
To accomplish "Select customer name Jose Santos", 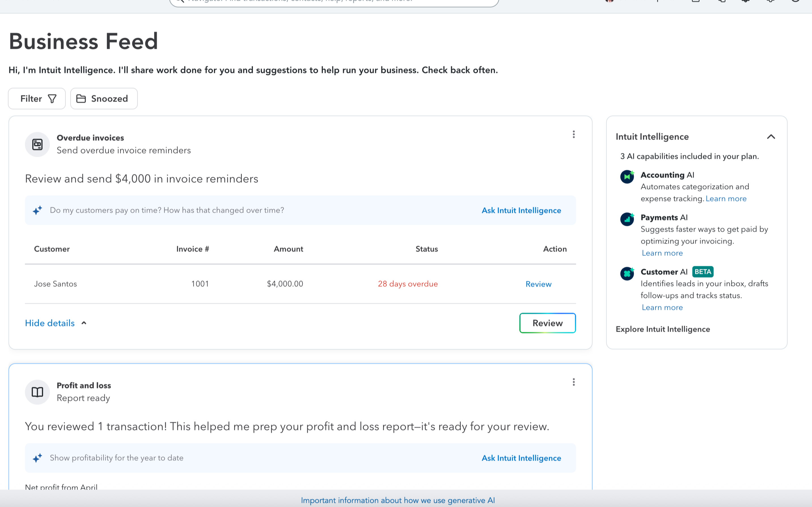I will click(x=55, y=284).
